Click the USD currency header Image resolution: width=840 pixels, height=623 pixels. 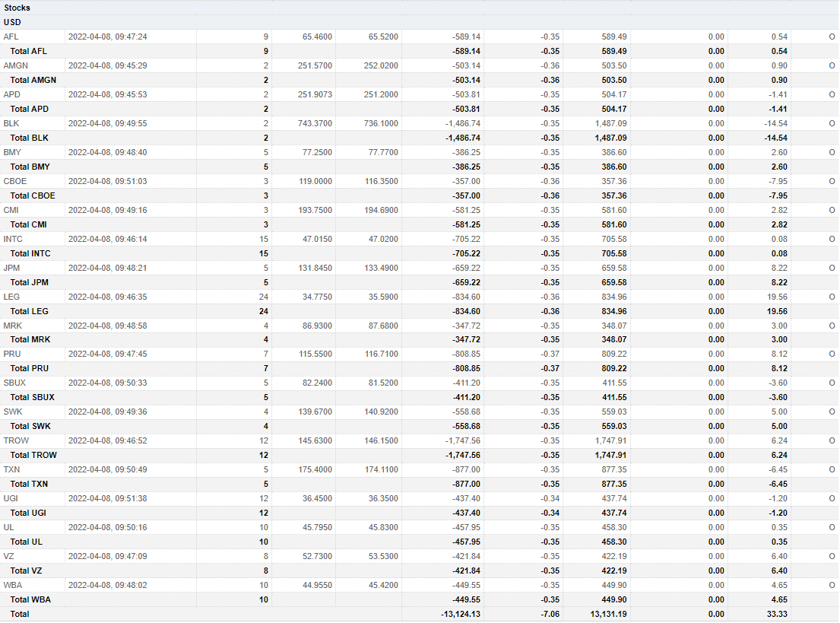pos(12,23)
